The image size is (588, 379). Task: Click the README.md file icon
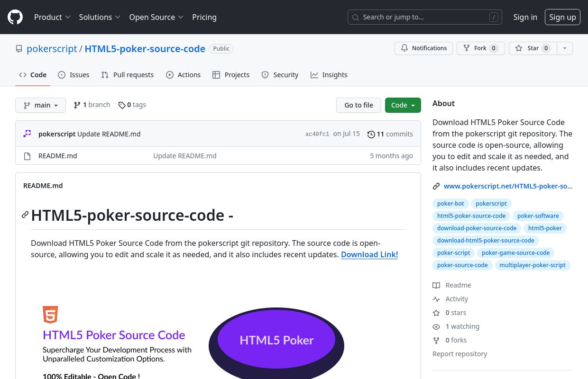(x=28, y=156)
